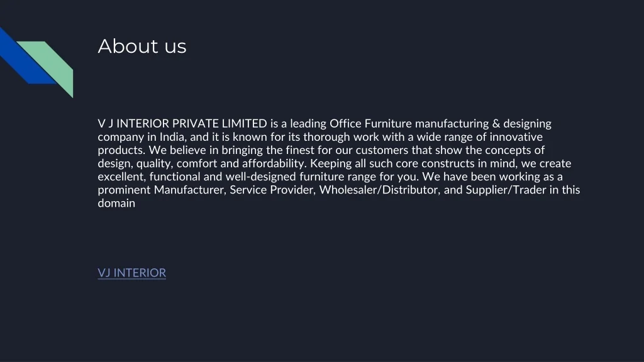The height and width of the screenshot is (362, 644).
Task: Click the word 'prominent' in the paragraph
Action: (x=125, y=190)
